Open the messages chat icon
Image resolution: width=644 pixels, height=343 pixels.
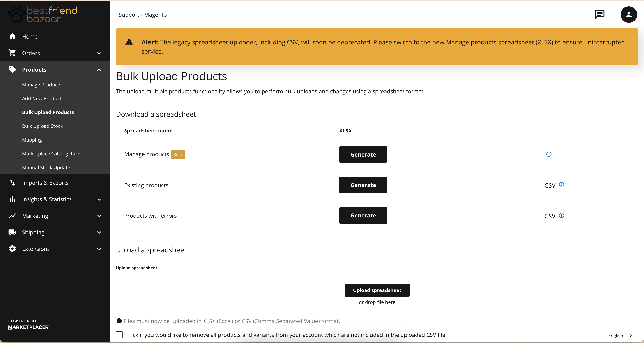pos(600,15)
